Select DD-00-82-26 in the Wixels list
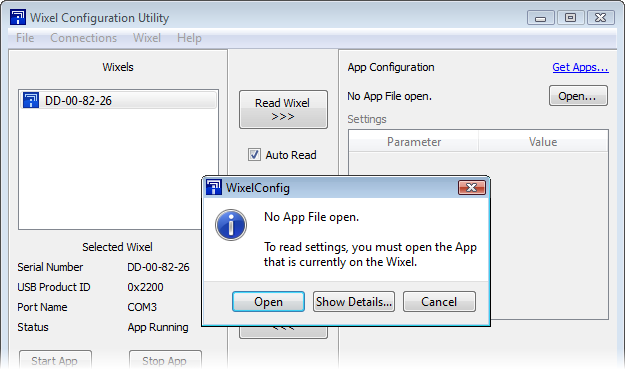 pos(118,100)
